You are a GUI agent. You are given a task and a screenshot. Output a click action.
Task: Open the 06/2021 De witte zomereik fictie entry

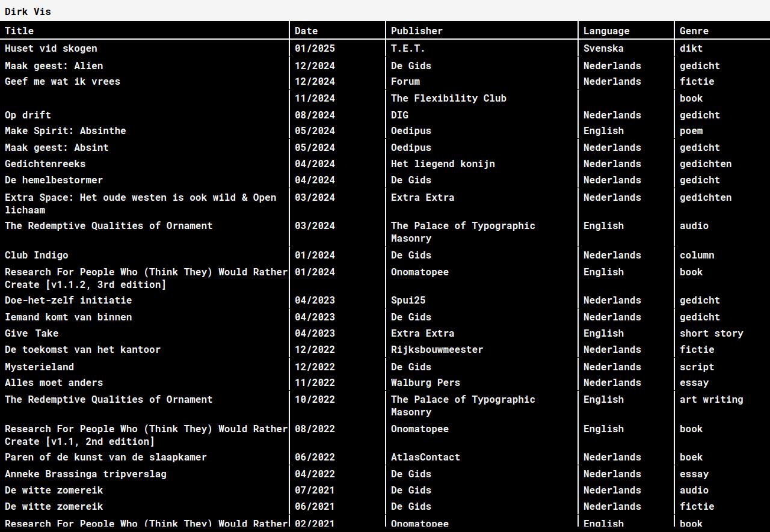click(54, 506)
